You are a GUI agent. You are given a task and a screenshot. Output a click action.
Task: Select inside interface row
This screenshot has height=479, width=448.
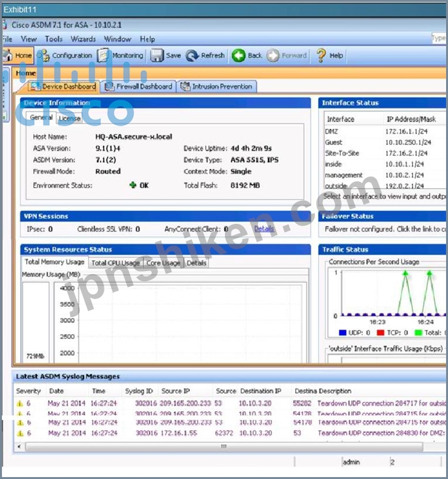pyautogui.click(x=385, y=165)
